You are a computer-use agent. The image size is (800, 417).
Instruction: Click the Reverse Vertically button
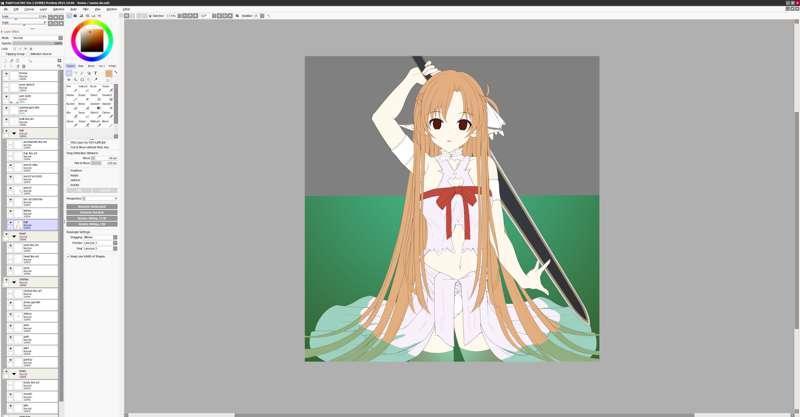(92, 212)
